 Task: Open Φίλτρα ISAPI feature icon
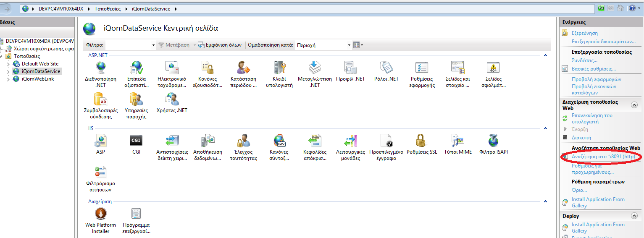[493, 141]
